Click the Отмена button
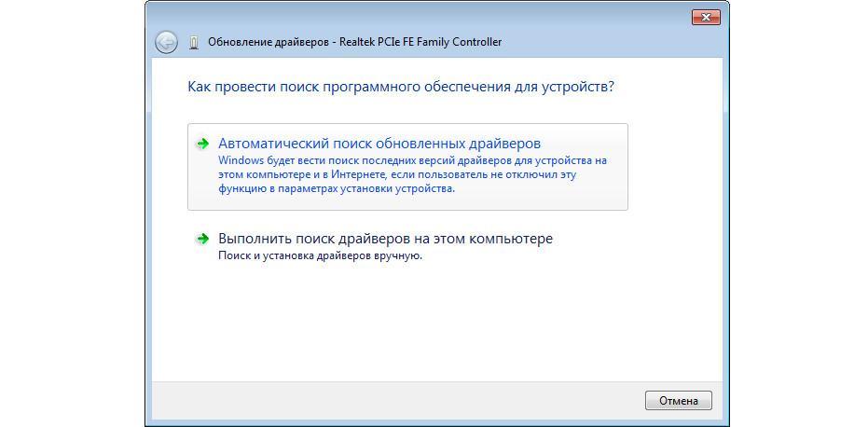The width and height of the screenshot is (868, 427). coord(679,401)
